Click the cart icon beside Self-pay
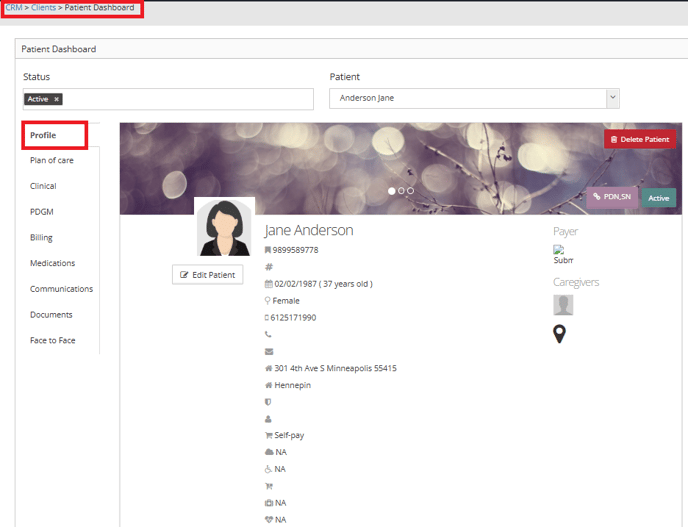Viewport: 688px width, 527px height. 269,435
